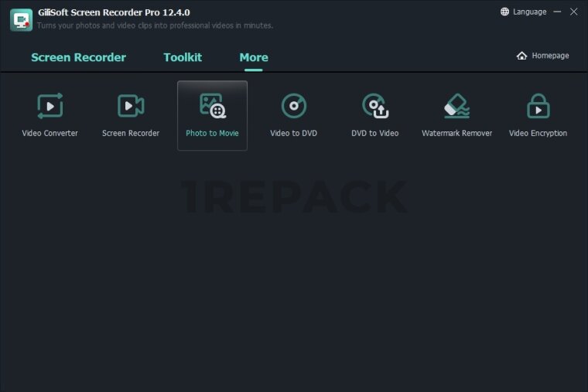Screen dimensions: 588x392
Task: Select the Photo to Movie icon
Action: point(212,106)
